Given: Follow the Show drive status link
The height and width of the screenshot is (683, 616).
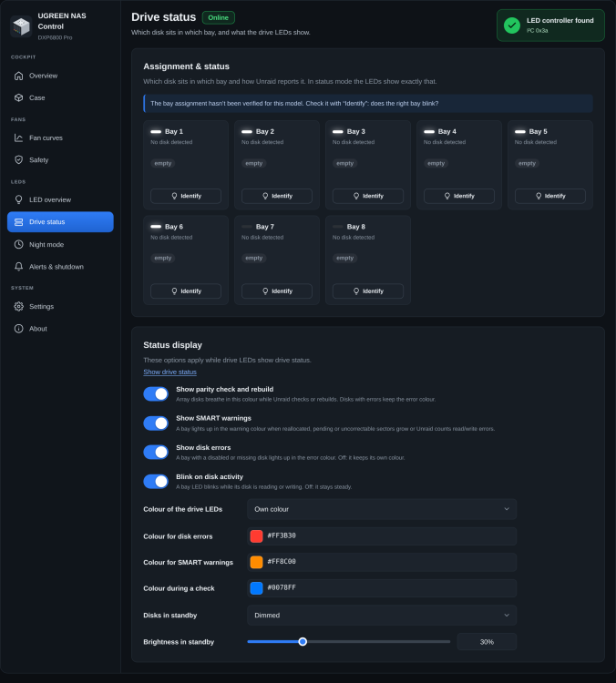Looking at the screenshot, I should (x=170, y=372).
